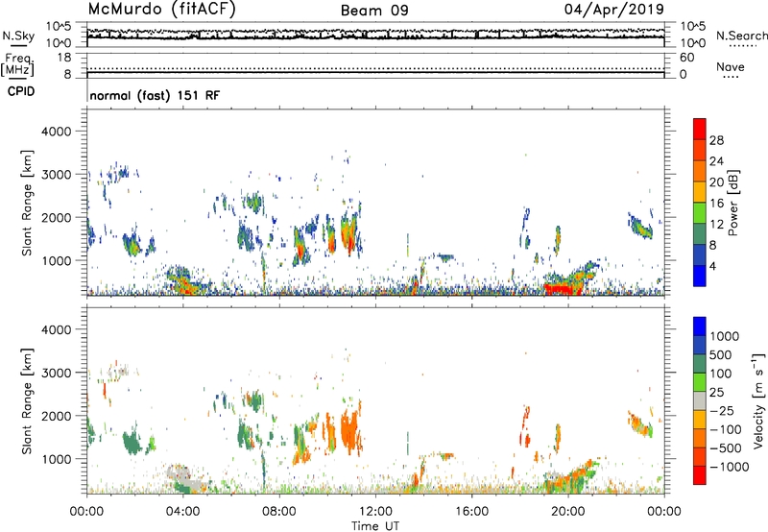Image resolution: width=768 pixels, height=532 pixels.
Task: Click the 1000 tick on velocity colorbar
Action: pyautogui.click(x=725, y=336)
